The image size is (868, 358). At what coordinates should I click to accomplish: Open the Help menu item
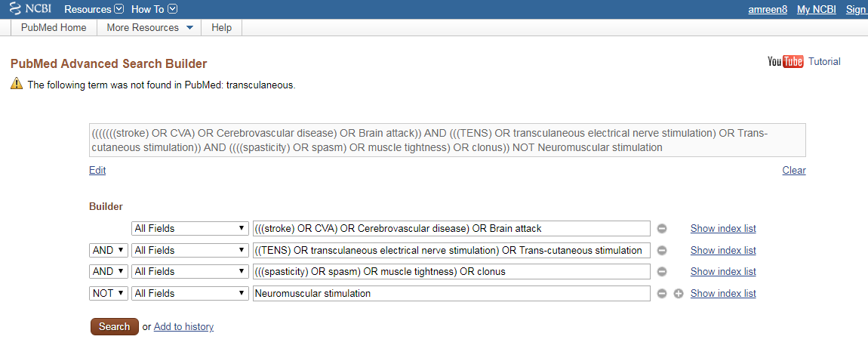point(221,28)
